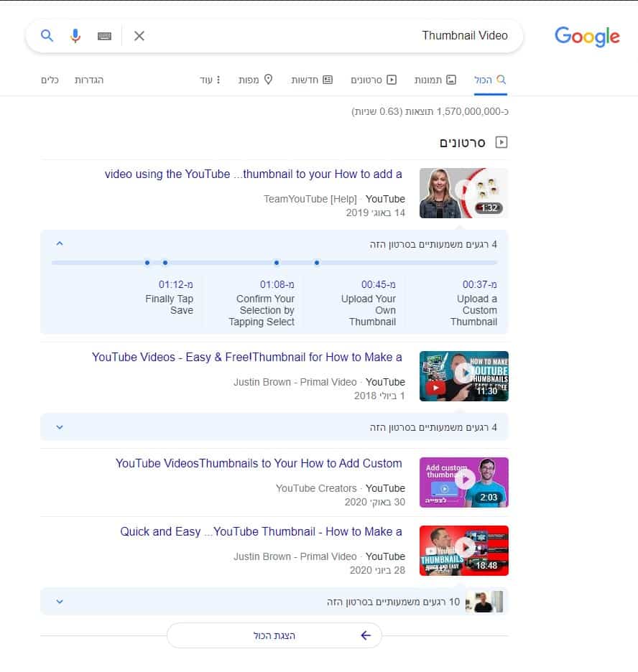This screenshot has width=638, height=672.
Task: Click the video section play icon beside סרטונים
Action: tap(501, 142)
